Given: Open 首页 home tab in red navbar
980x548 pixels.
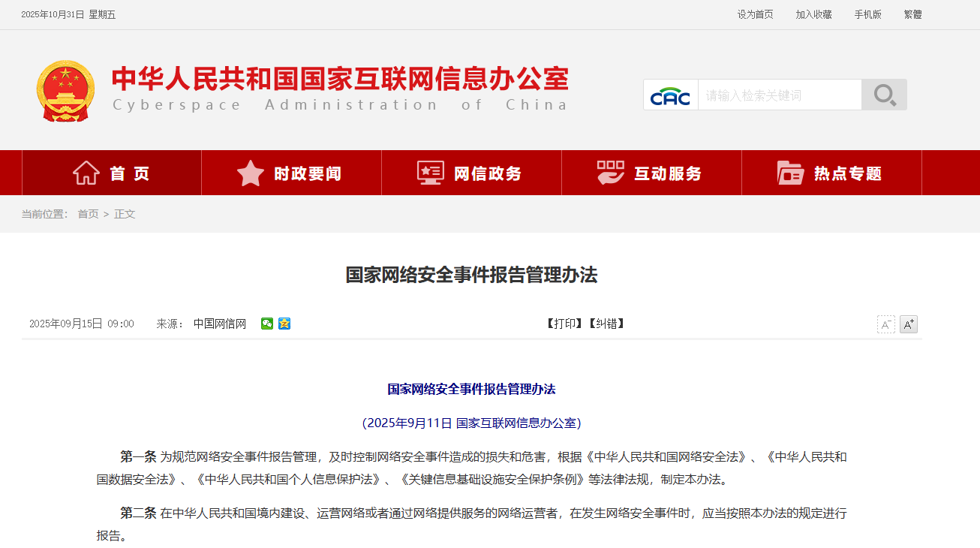Looking at the screenshot, I should click(112, 173).
